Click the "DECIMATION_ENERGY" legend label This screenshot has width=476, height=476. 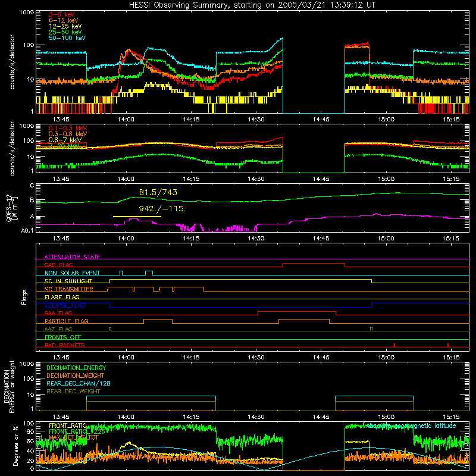pos(76,368)
